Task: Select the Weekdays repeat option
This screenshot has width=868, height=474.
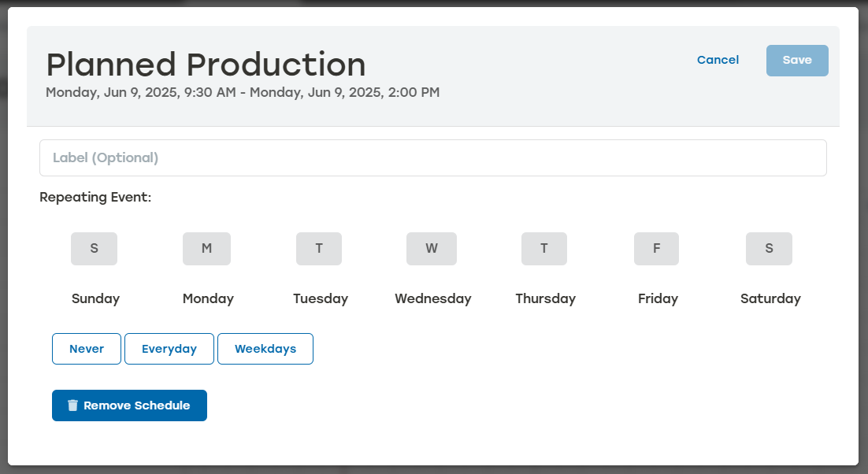Action: click(x=265, y=348)
